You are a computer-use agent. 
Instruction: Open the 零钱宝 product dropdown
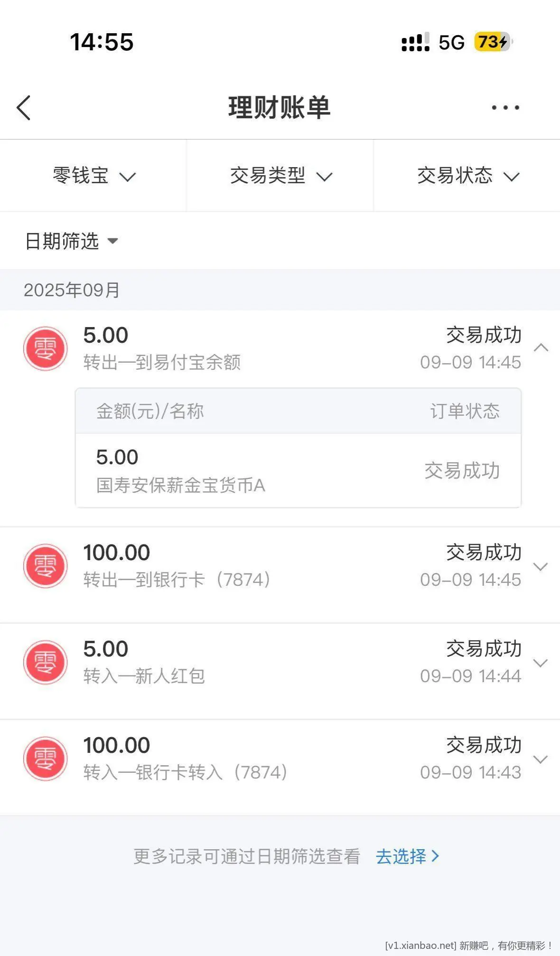[x=93, y=176]
